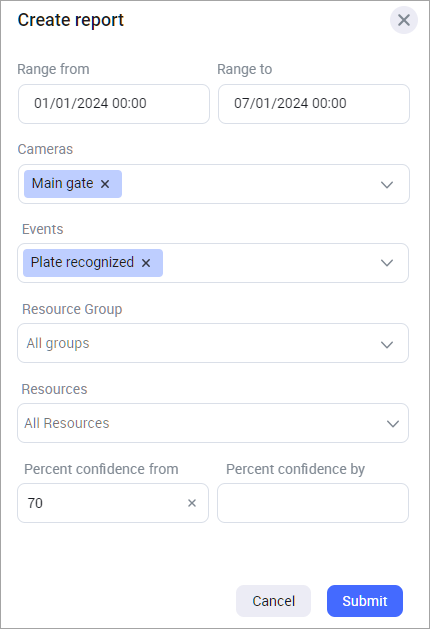Click empty area of Cameras multi-select field
Image resolution: width=430 pixels, height=629 pixels.
point(249,184)
